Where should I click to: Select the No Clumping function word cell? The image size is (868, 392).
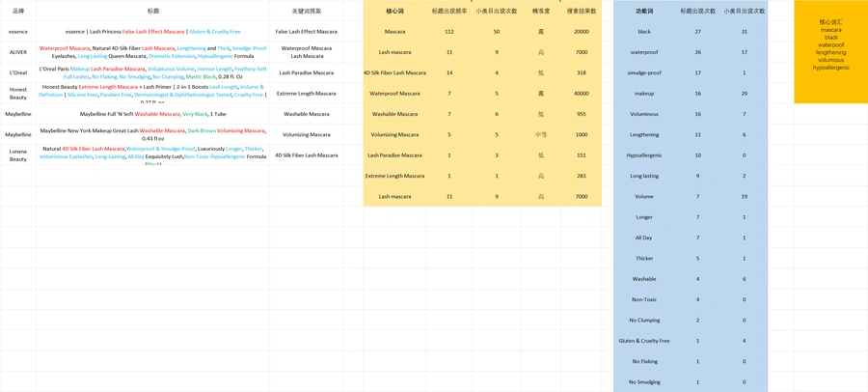tap(644, 320)
